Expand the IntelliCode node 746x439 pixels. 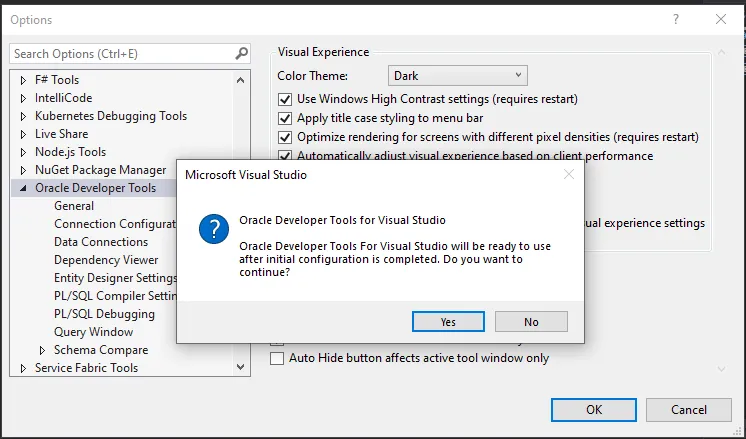(x=23, y=98)
